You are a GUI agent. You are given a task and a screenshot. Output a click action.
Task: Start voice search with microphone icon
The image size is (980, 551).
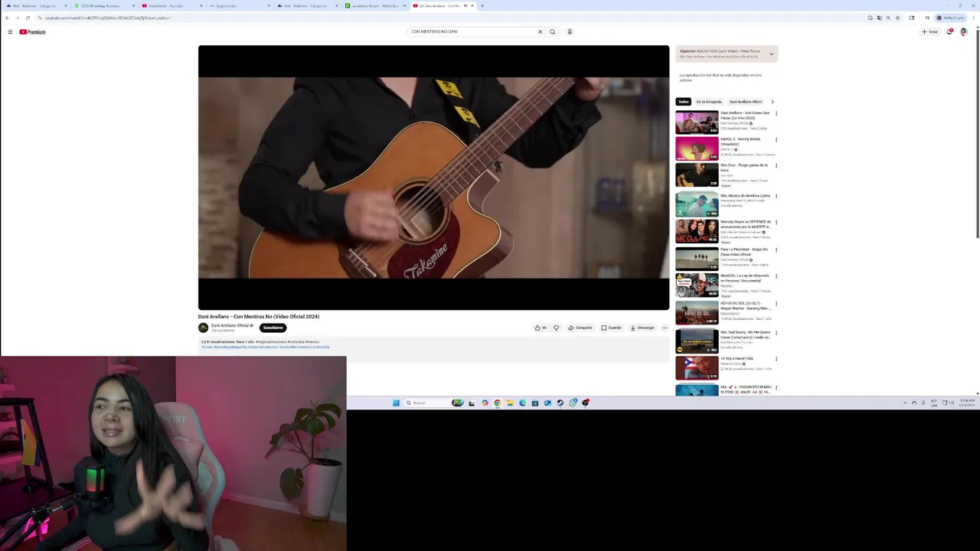(570, 31)
